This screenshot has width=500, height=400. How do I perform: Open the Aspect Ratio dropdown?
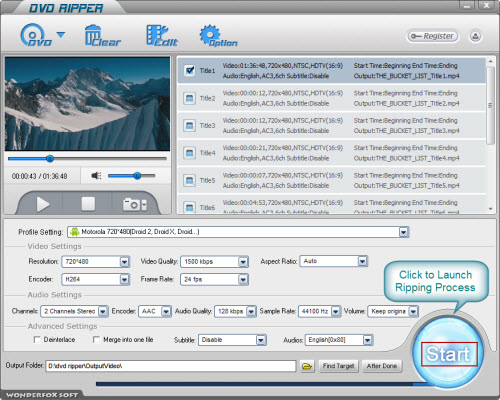point(362,261)
